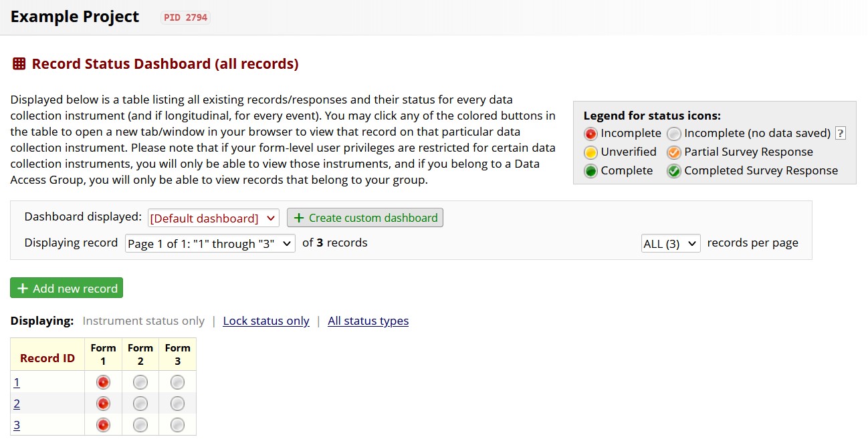Open Form 3 status icon for record 1
Screen dimensions: 868x445
(177, 382)
